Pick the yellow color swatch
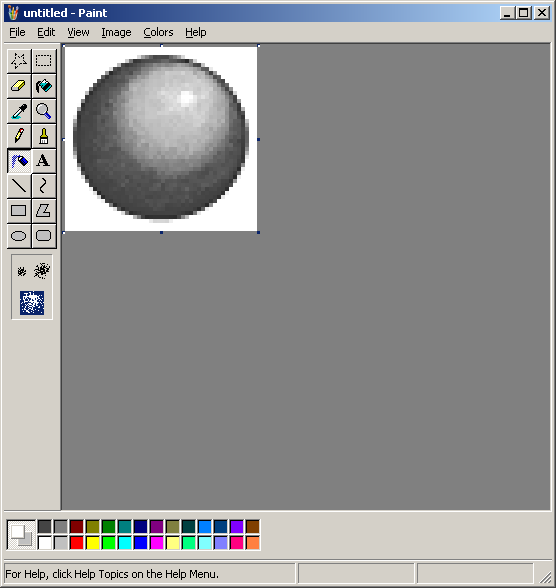The height and width of the screenshot is (588, 556). pyautogui.click(x=93, y=543)
